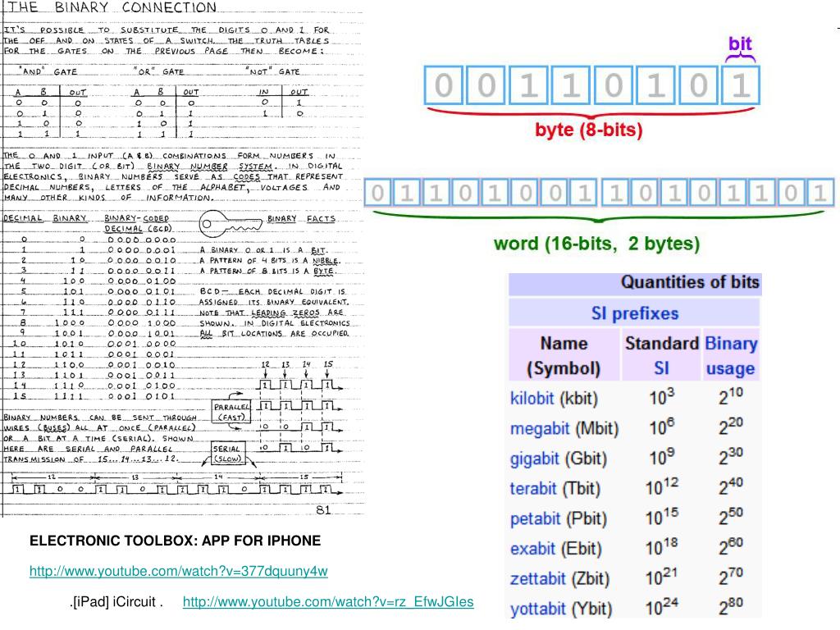Click the key drawing beside Binary Facts
The image size is (840, 630).
(231, 225)
